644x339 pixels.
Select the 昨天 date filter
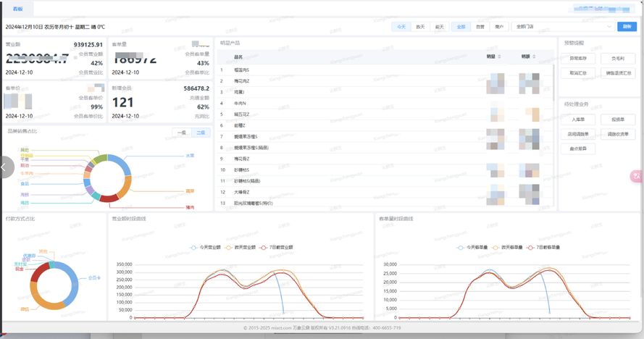click(420, 27)
